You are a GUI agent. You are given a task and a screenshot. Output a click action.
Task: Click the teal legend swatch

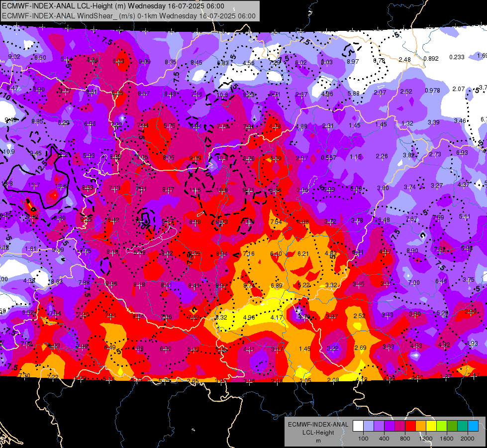point(463,426)
